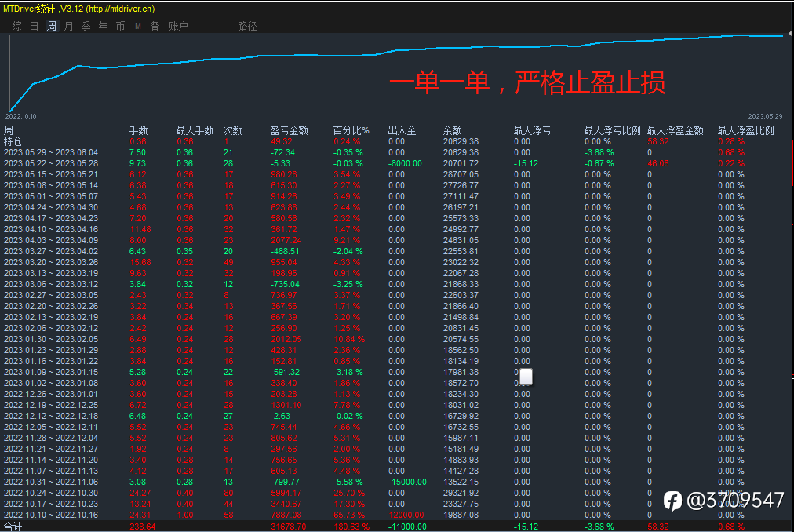Click the total profit value 31678.70
Viewport: 794px width, 532px height.
[288, 527]
